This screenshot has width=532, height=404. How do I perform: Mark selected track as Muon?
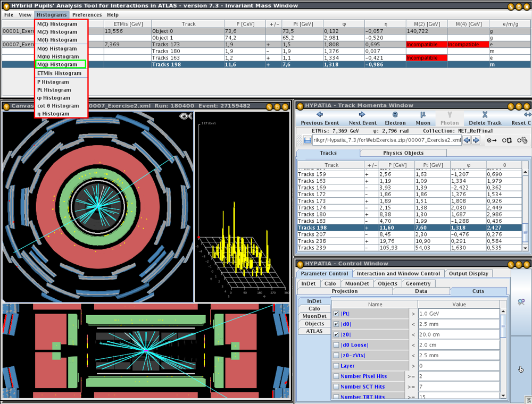[422, 118]
